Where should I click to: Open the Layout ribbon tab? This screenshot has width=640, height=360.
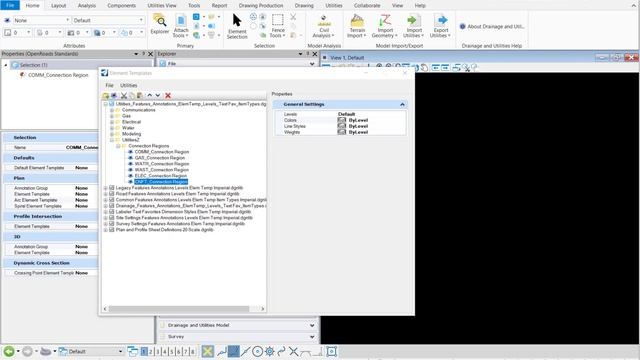click(58, 5)
